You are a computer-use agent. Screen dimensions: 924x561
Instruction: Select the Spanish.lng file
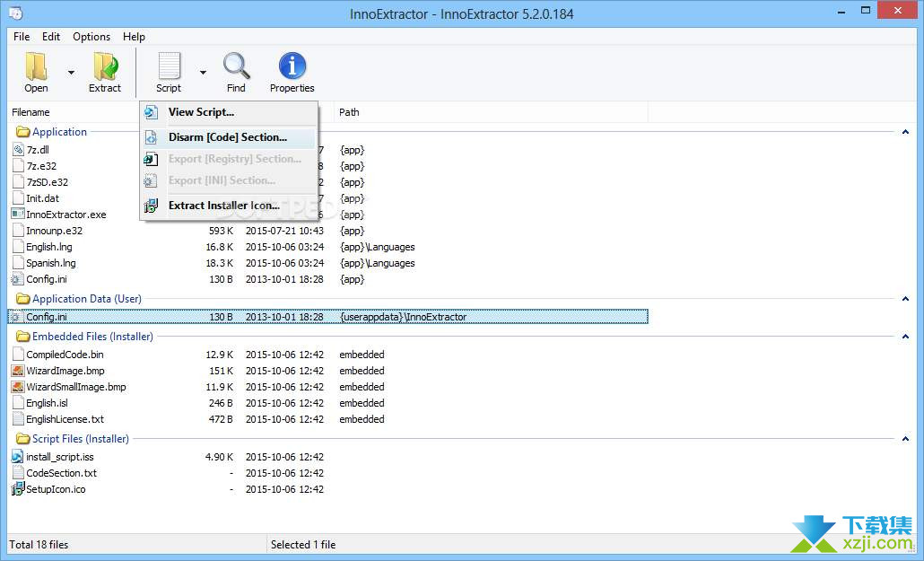tap(50, 263)
